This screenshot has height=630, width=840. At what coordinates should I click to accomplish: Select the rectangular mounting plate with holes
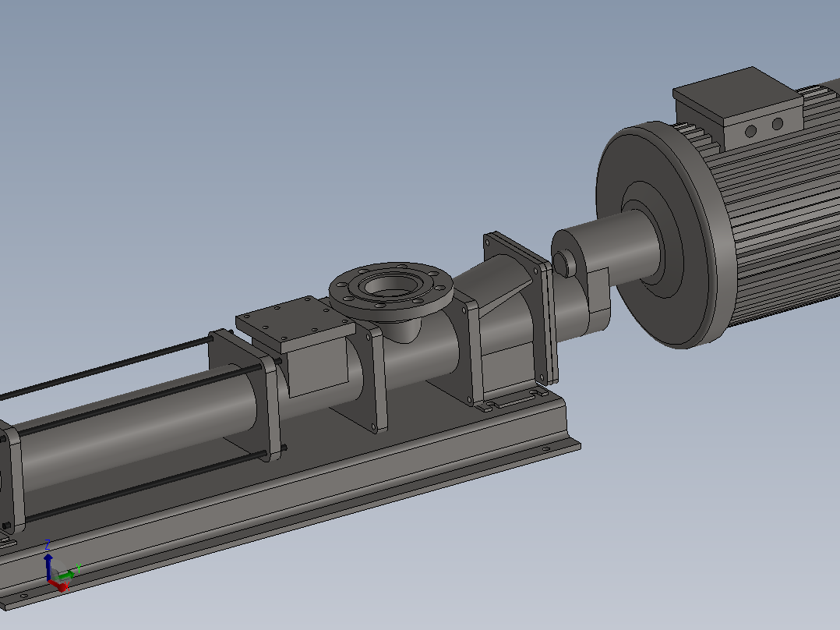click(295, 324)
